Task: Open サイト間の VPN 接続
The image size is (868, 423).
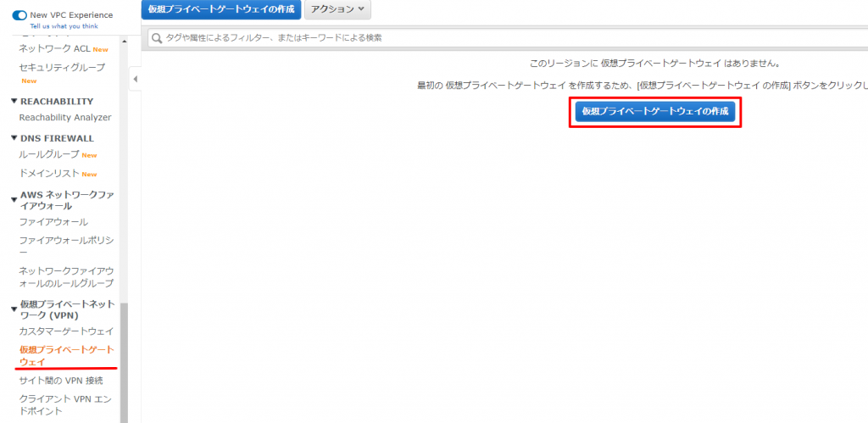Action: [x=61, y=381]
